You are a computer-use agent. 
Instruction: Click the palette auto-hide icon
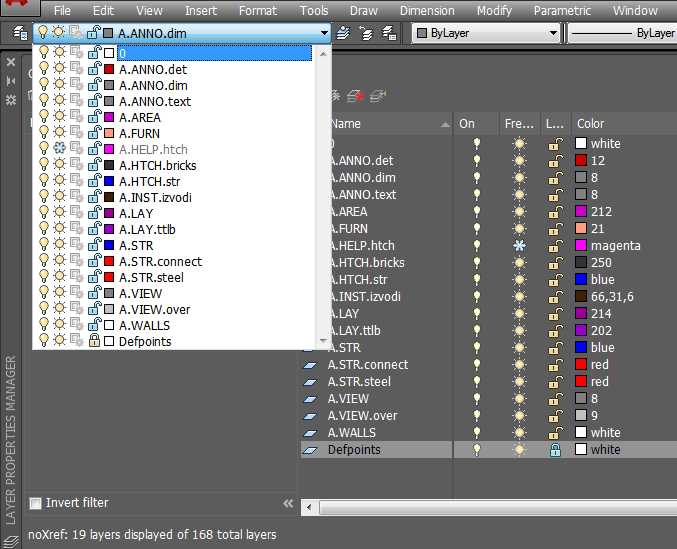tap(11, 81)
